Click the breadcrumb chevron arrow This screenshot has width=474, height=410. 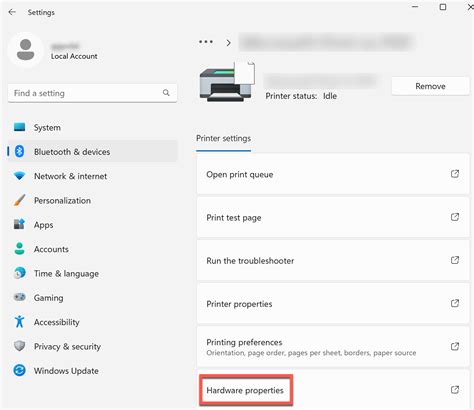228,43
